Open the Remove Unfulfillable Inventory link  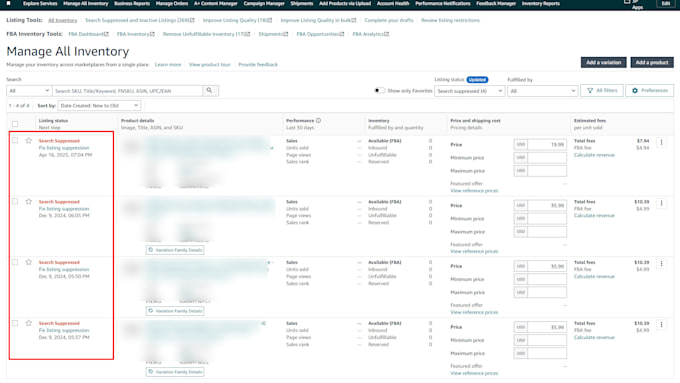pyautogui.click(x=206, y=34)
